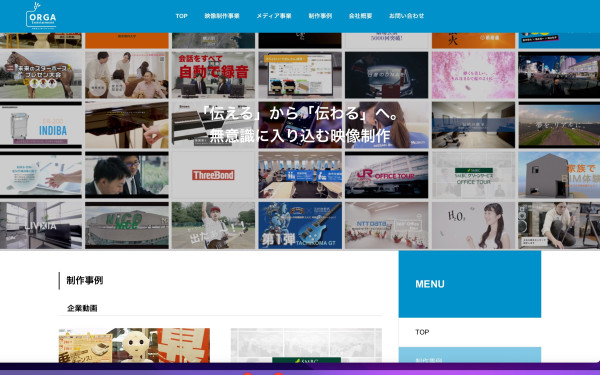Open the 第1弾 TACHIKOMA GT thumbnail
Viewport: 600px width, 375px height.
pyautogui.click(x=300, y=225)
